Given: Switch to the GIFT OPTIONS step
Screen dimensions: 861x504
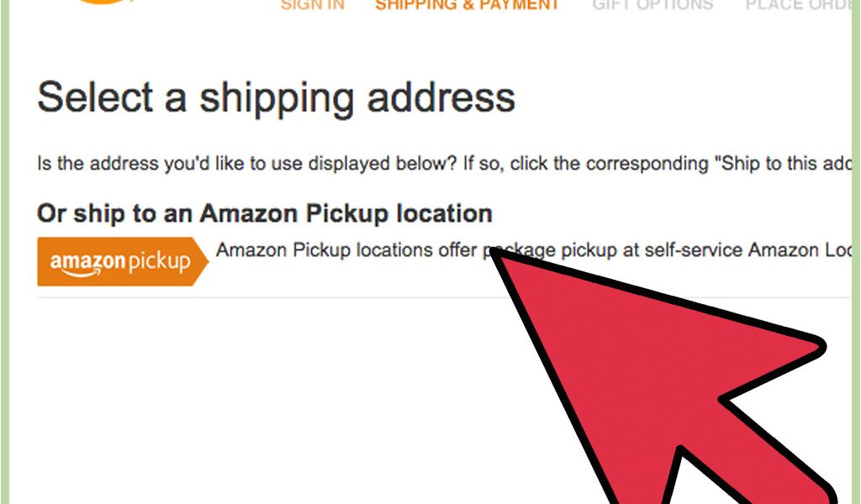Looking at the screenshot, I should point(652,5).
